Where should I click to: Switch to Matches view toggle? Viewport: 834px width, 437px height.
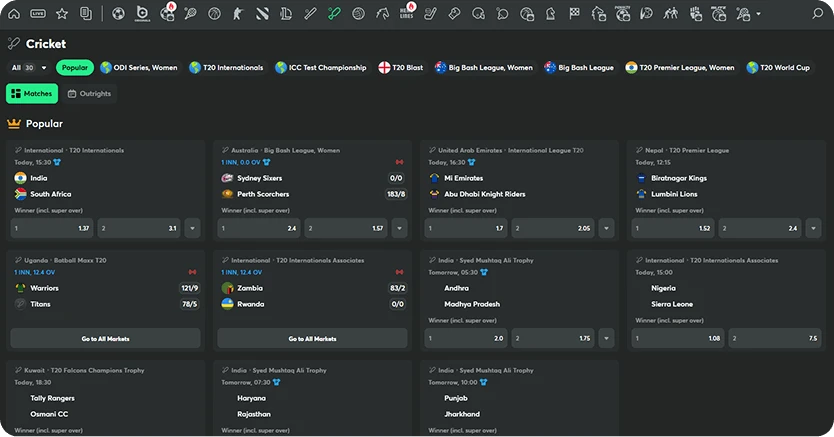[x=32, y=93]
